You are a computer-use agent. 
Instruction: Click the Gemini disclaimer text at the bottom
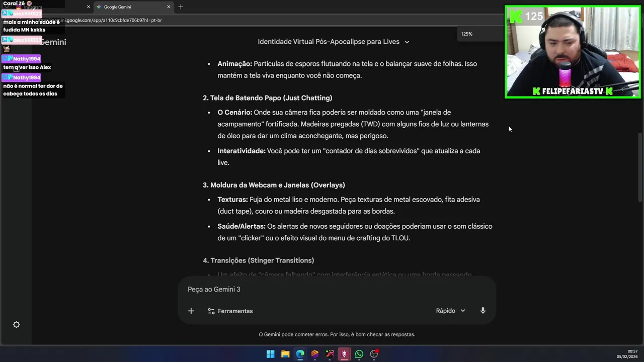[337, 334]
